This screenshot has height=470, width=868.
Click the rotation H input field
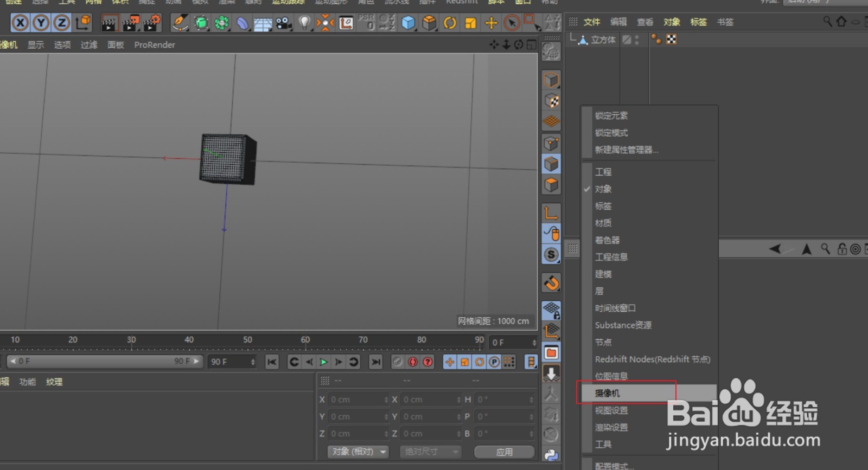click(505, 400)
